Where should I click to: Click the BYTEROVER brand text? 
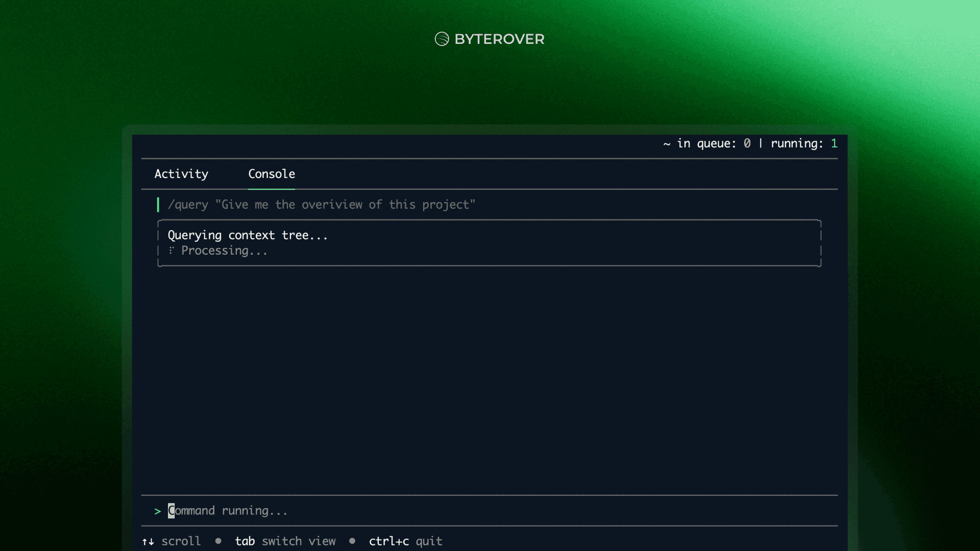point(499,39)
